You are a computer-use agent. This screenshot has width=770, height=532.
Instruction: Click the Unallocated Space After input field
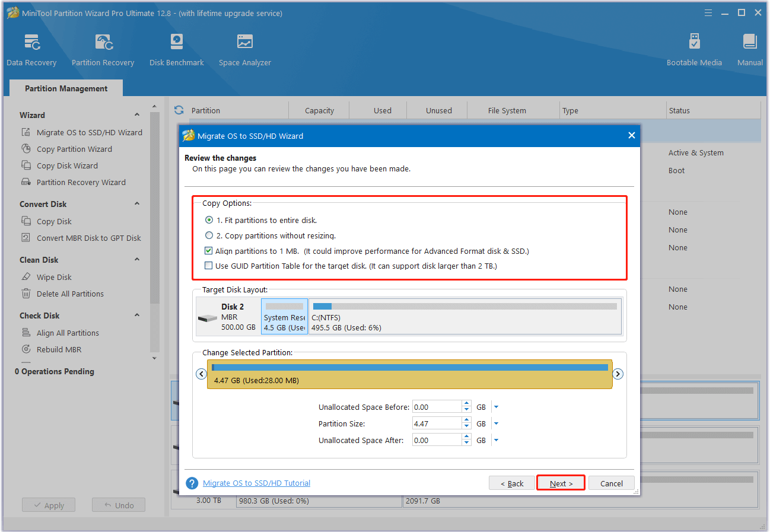pos(437,440)
